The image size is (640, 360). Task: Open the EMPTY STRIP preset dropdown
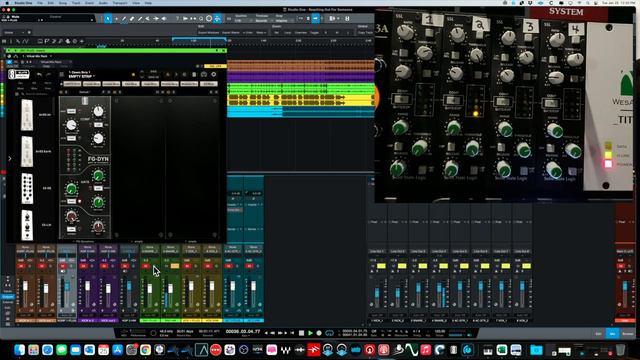pos(82,76)
